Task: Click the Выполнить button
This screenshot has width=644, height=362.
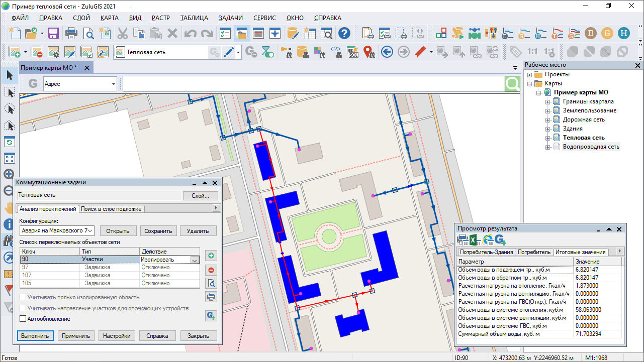Action: point(35,336)
